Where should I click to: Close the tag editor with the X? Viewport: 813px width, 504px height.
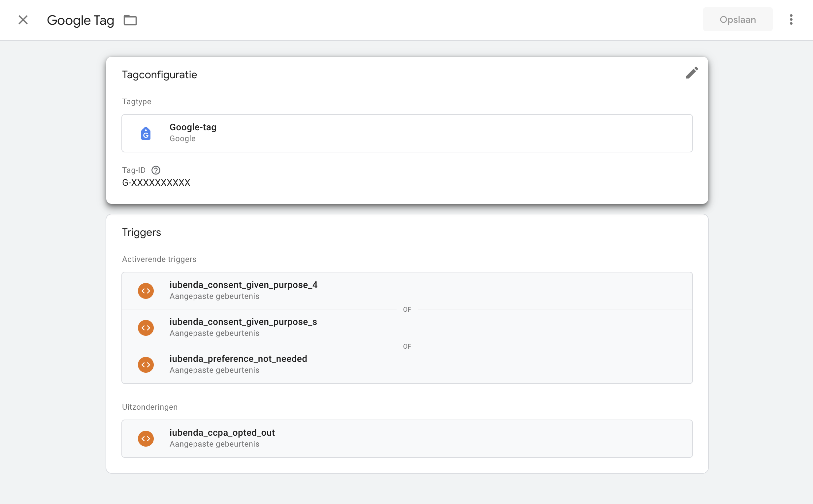click(23, 20)
